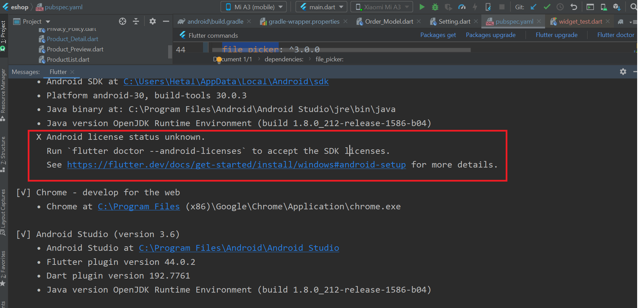The width and height of the screenshot is (644, 308).
Task: Click the Git update project arrow
Action: tap(533, 7)
